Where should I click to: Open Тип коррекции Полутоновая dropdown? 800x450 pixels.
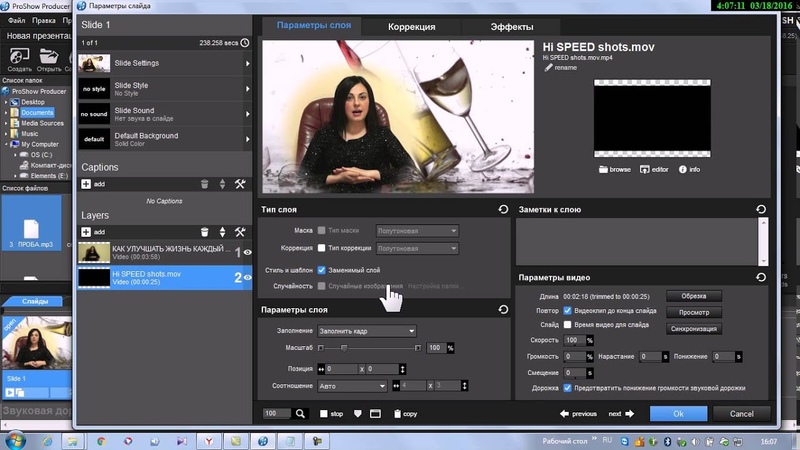[x=417, y=248]
